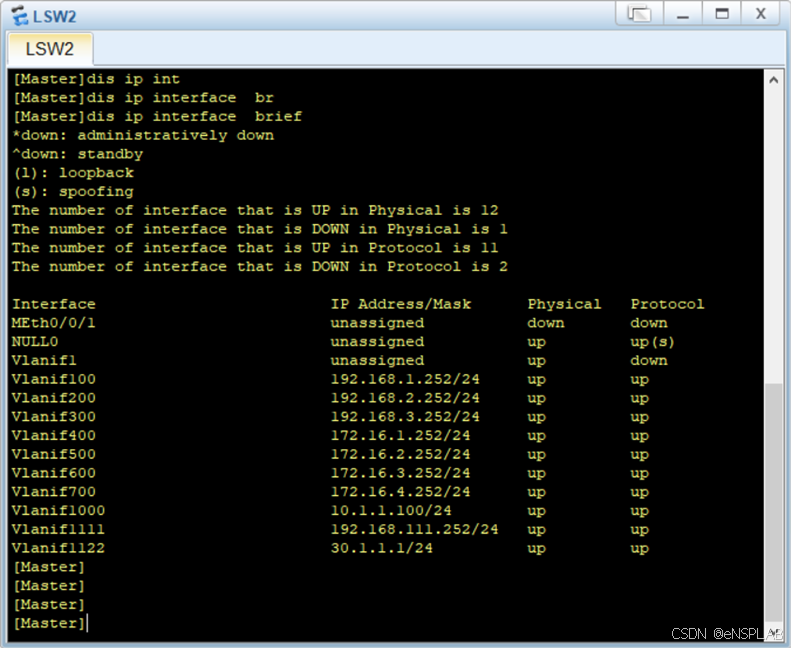
Task: Click the scrollbar up arrow
Action: click(x=773, y=80)
